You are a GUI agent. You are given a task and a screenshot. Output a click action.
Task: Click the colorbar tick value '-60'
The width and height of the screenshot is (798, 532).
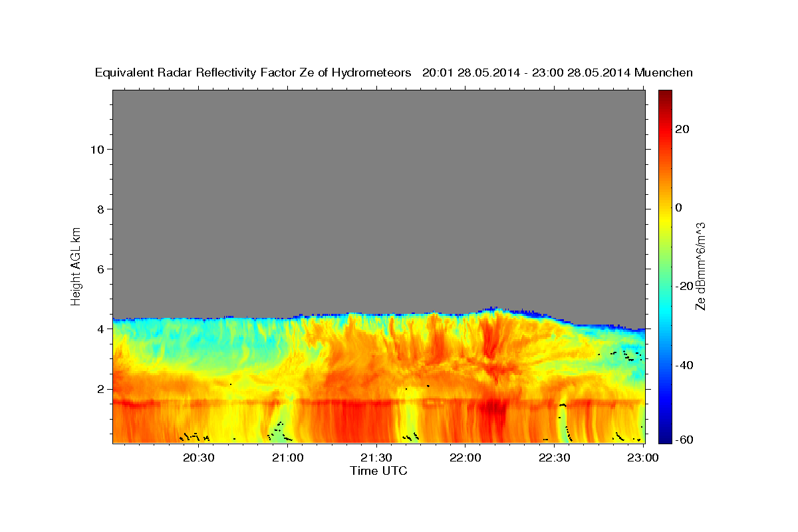coord(684,440)
